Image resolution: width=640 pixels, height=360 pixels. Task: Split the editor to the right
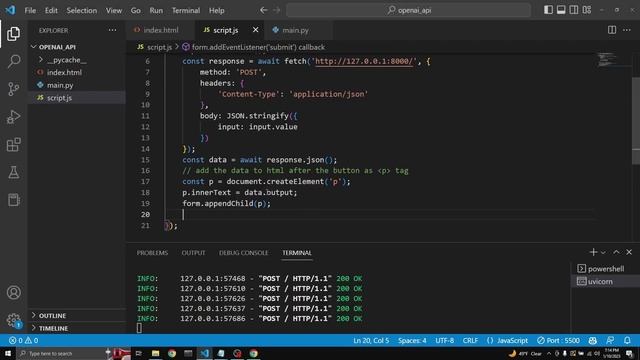612,30
